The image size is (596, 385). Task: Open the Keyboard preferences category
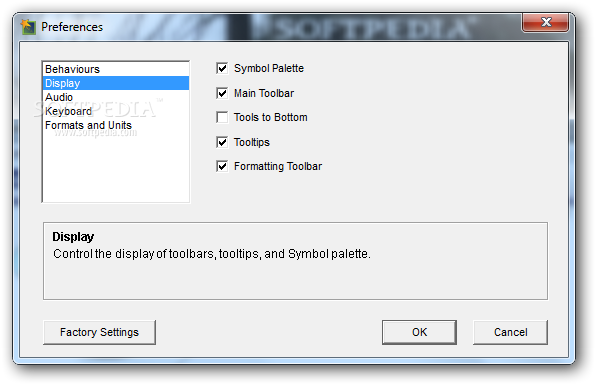[116, 111]
